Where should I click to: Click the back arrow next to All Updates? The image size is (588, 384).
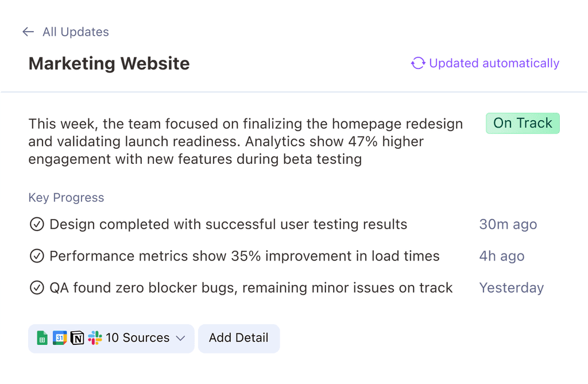tap(28, 32)
